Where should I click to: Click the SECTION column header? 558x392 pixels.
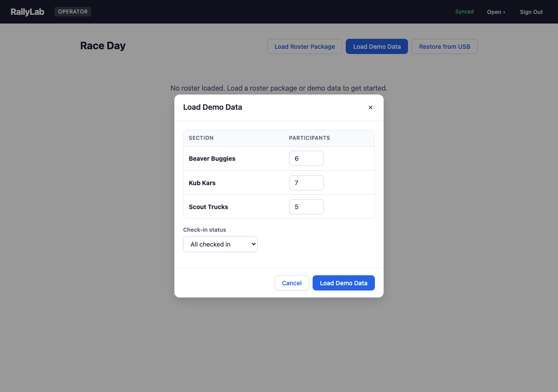point(201,138)
